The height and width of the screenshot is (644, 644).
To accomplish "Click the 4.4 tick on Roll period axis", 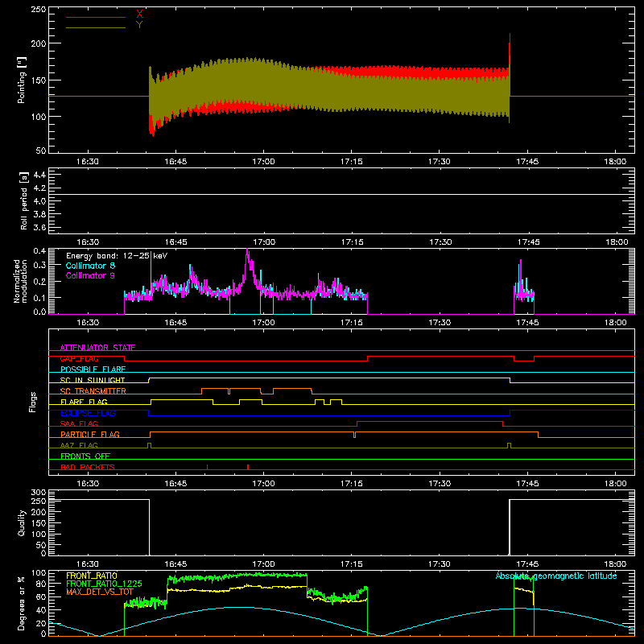I will pos(39,175).
